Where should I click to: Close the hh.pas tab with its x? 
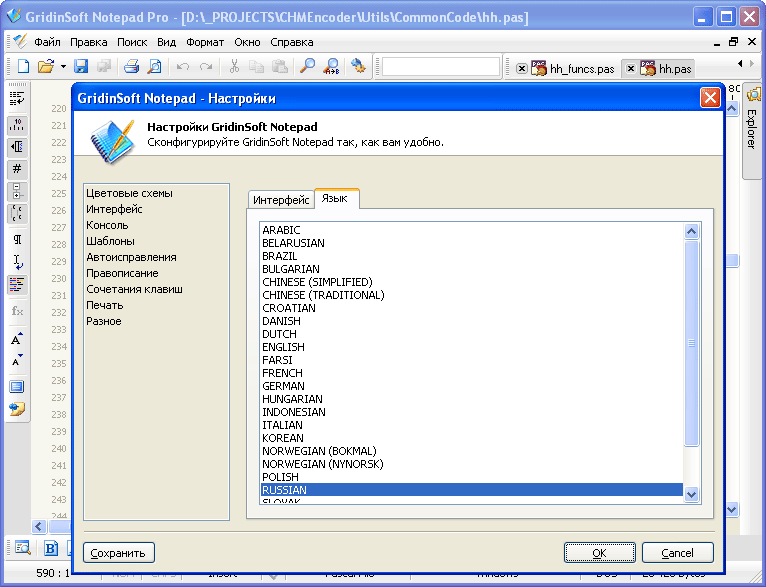pyautogui.click(x=631, y=69)
